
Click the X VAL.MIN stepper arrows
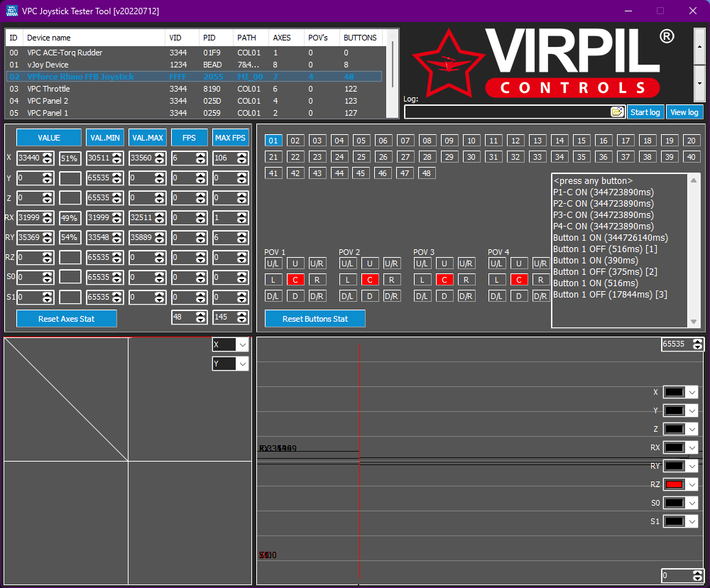pos(117,158)
